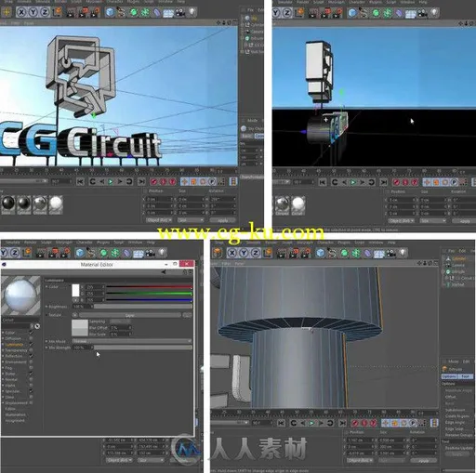476x473 pixels.
Task: Click back arrow in Material Editor header
Action: coord(164,272)
